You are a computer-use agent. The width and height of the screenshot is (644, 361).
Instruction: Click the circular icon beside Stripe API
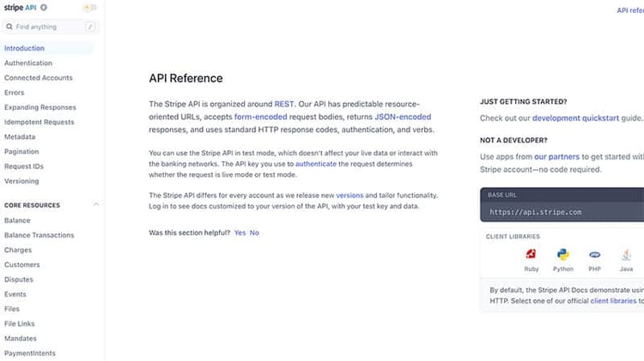(44, 8)
